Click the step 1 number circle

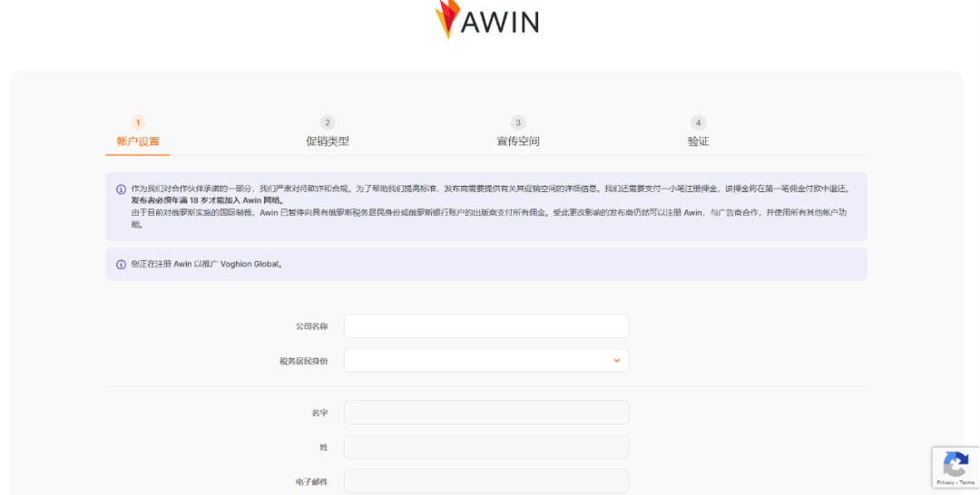click(x=138, y=122)
